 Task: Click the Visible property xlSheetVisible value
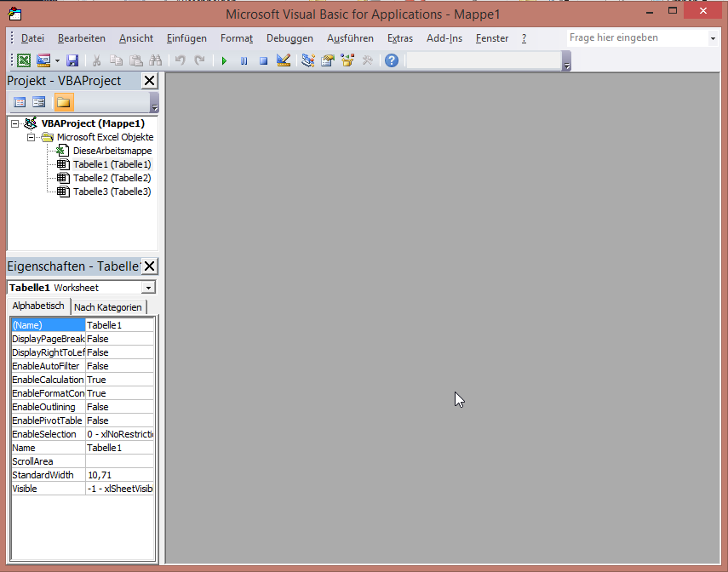120,489
